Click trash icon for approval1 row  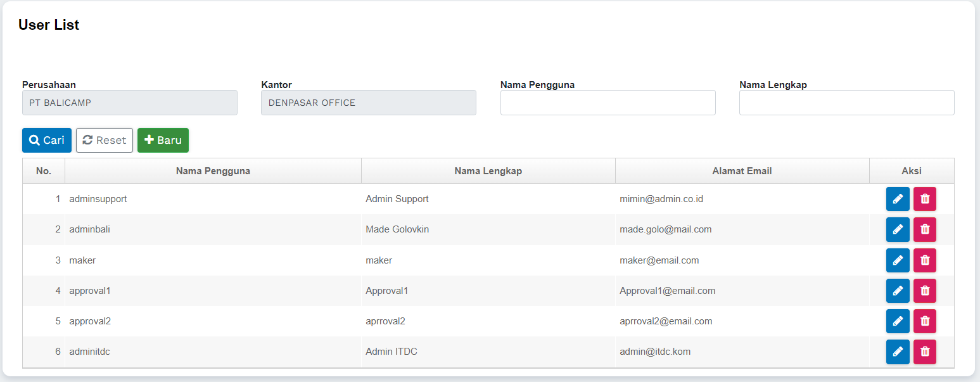coord(924,291)
